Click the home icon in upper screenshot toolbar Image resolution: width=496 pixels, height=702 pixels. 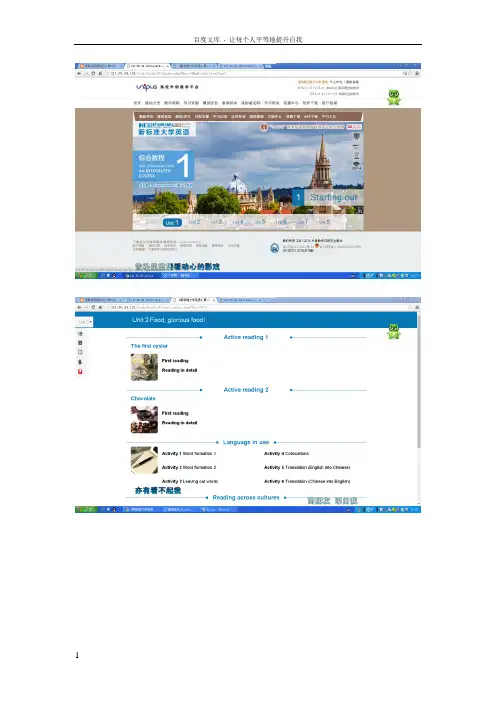pos(100,73)
